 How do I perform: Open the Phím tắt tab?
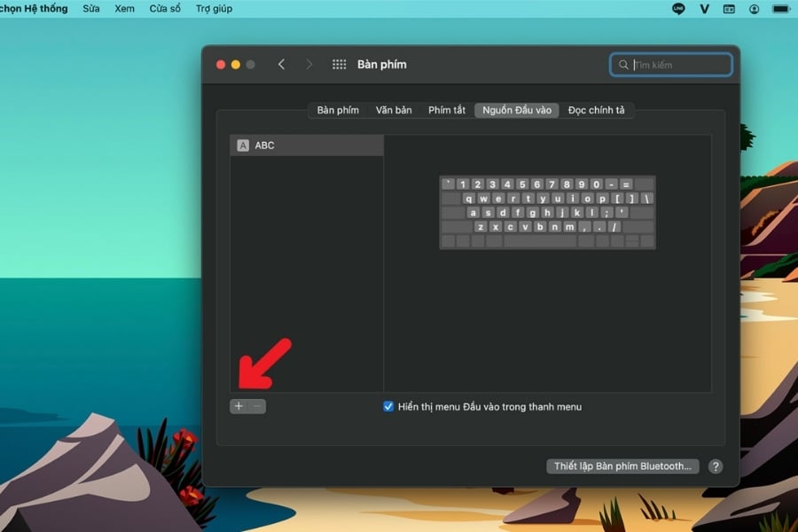point(447,110)
